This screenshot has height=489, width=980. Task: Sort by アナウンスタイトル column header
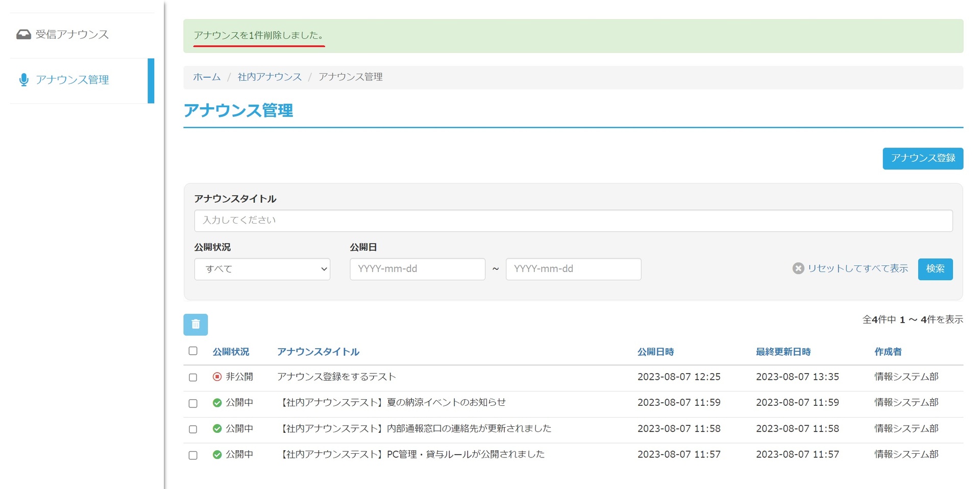tap(318, 352)
